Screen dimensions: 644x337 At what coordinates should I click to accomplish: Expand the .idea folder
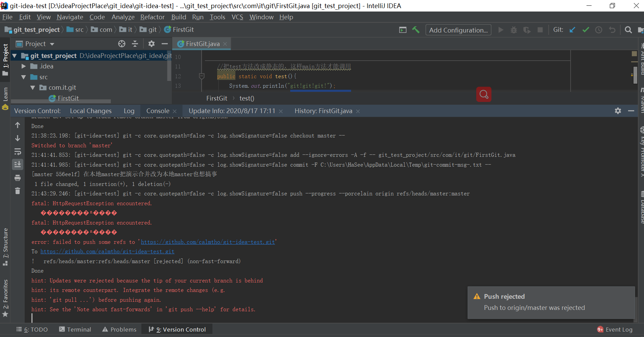click(x=24, y=66)
